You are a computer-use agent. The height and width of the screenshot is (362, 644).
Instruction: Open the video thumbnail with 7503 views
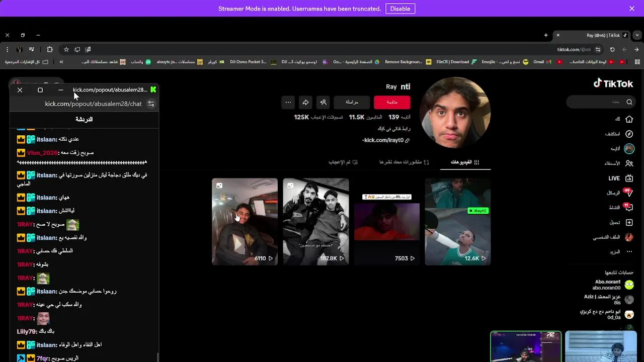(x=386, y=221)
